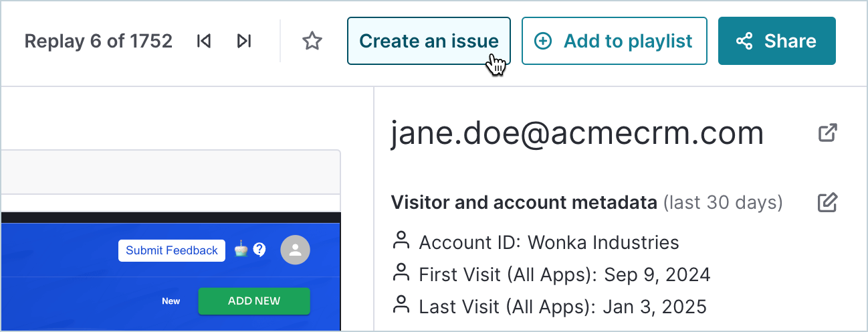Go to the previous replay
The image size is (868, 332).
coord(204,41)
